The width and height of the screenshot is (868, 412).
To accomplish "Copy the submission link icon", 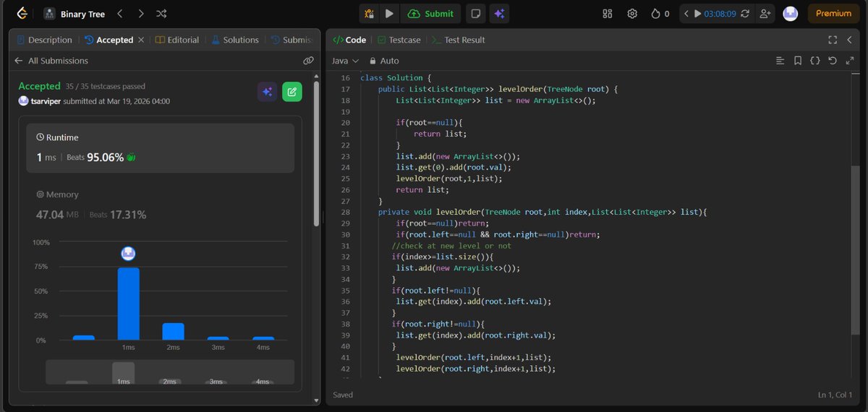I will pos(308,61).
